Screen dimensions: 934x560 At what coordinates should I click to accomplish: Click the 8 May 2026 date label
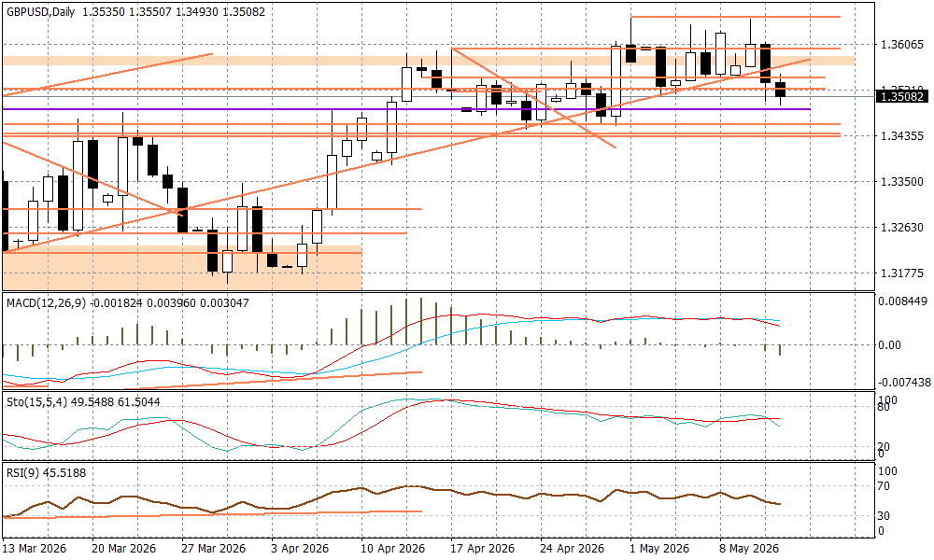click(x=749, y=549)
